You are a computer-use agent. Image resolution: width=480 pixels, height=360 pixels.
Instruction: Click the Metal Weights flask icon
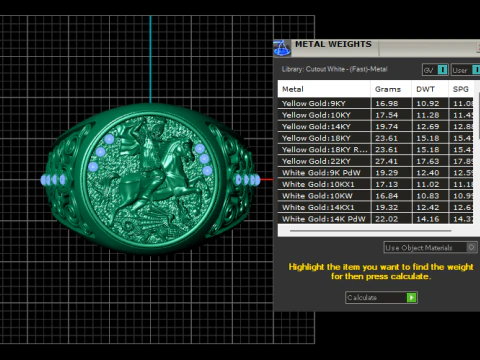(282, 48)
